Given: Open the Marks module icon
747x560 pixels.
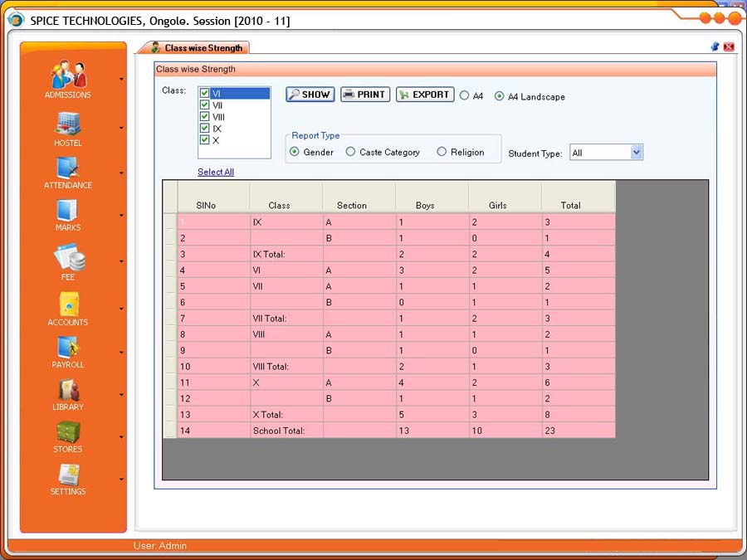Looking at the screenshot, I should click(68, 210).
